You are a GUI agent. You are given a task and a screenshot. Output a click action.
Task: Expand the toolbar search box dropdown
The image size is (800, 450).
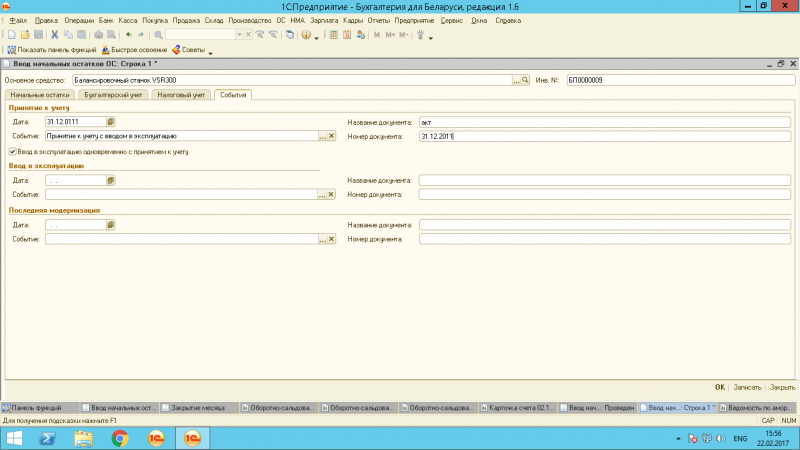click(239, 35)
